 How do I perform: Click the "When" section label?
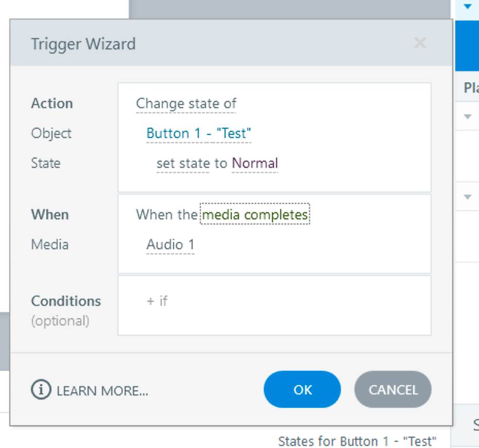pos(50,215)
